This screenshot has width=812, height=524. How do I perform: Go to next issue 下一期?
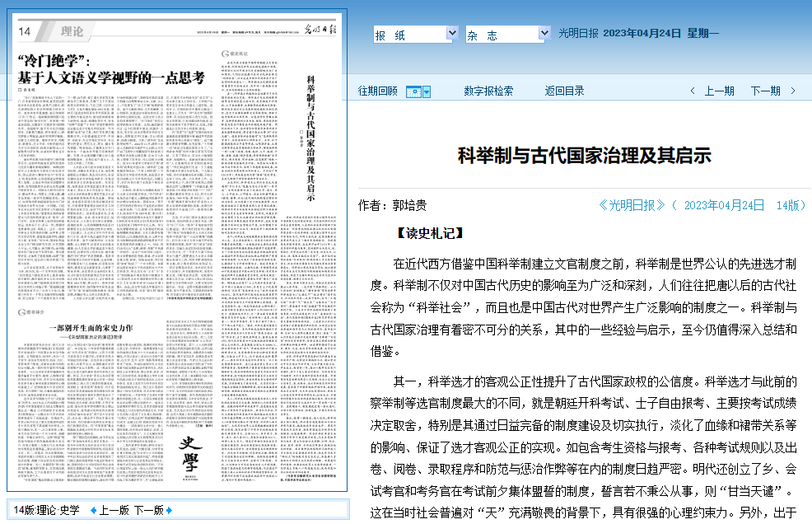coord(765,91)
